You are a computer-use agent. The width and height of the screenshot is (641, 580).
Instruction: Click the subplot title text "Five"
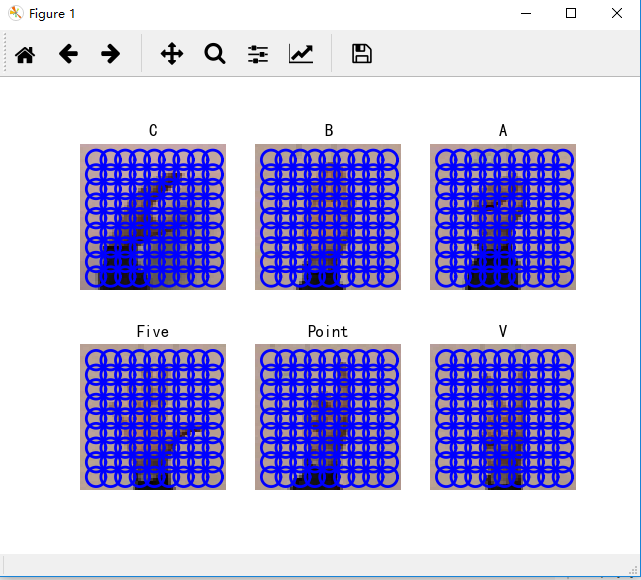pos(152,331)
